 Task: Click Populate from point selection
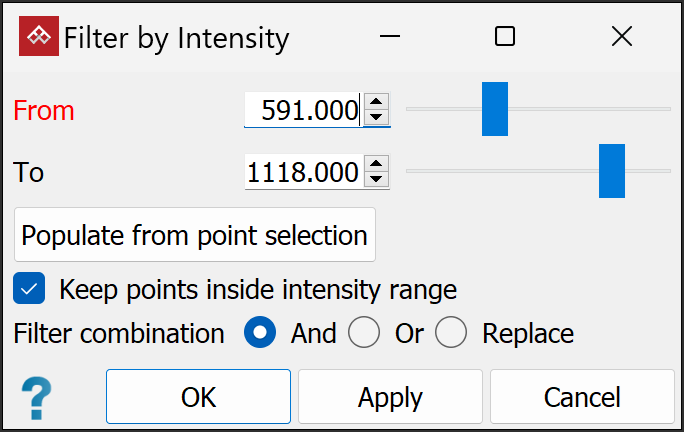(x=195, y=236)
